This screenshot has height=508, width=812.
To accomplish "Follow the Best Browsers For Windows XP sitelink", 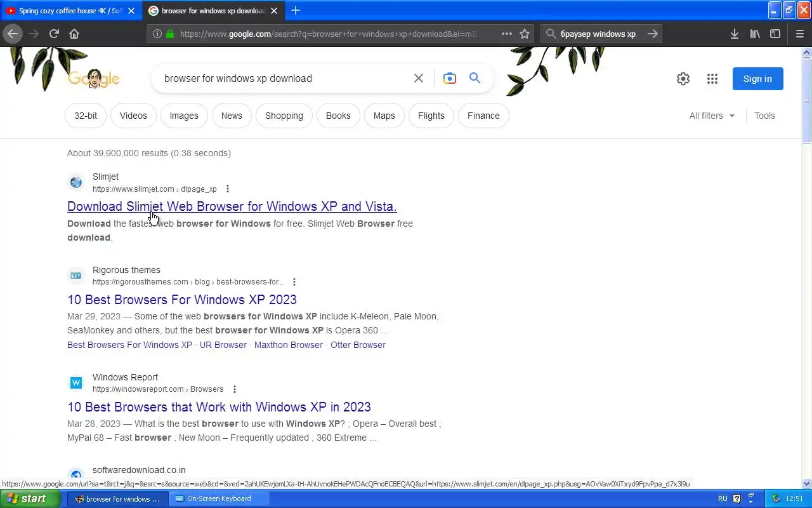I will click(x=129, y=345).
